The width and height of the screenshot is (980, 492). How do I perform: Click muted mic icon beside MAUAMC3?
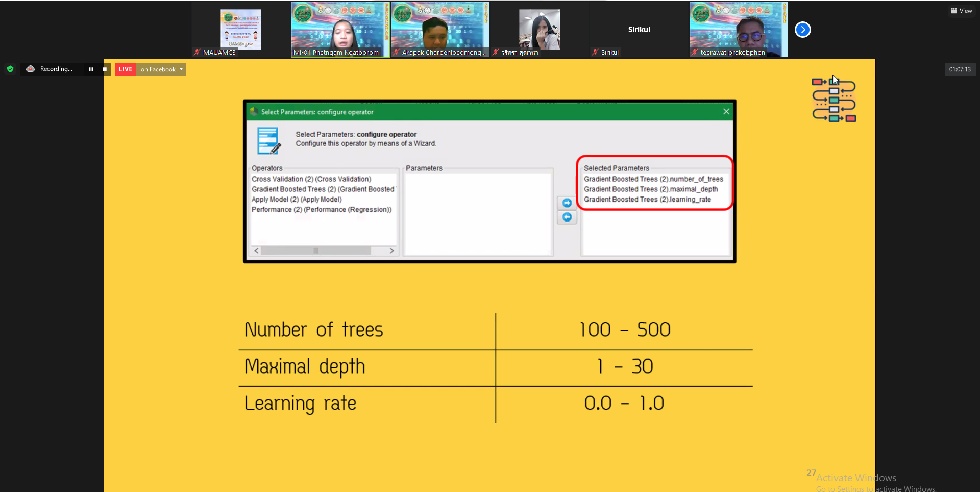click(x=197, y=52)
